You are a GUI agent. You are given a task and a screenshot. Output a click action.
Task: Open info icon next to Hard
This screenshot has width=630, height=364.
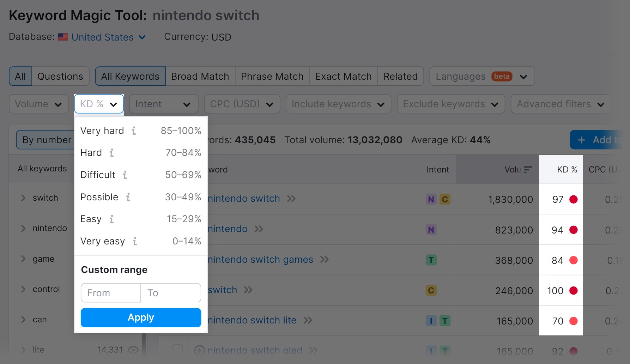tap(111, 153)
